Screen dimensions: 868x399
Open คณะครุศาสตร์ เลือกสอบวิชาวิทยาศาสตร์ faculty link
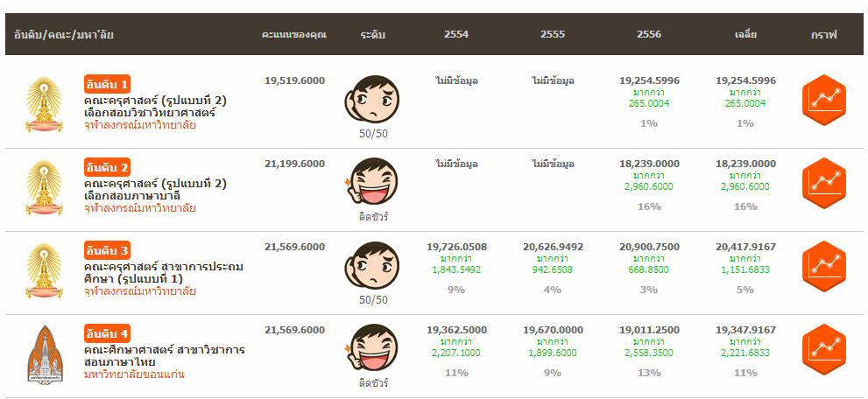point(155,107)
